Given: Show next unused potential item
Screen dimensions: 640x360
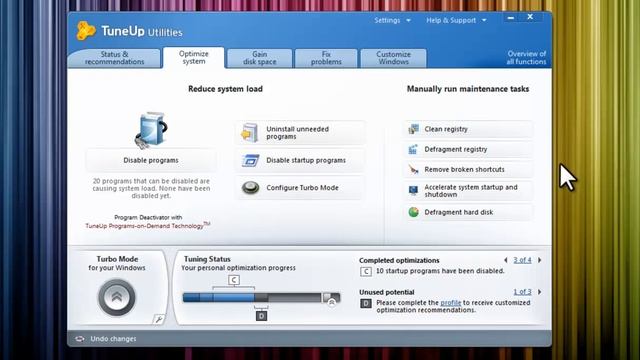Looking at the screenshot, I should [x=540, y=292].
